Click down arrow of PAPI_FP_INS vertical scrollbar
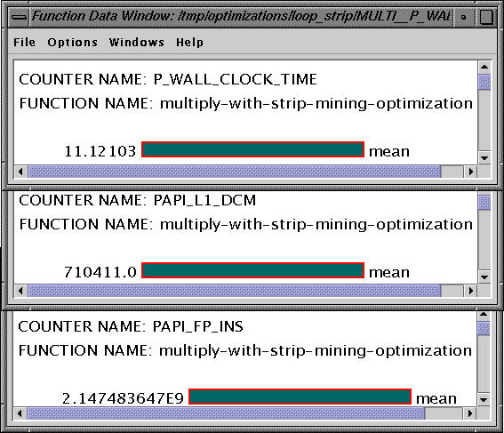 pyautogui.click(x=484, y=400)
